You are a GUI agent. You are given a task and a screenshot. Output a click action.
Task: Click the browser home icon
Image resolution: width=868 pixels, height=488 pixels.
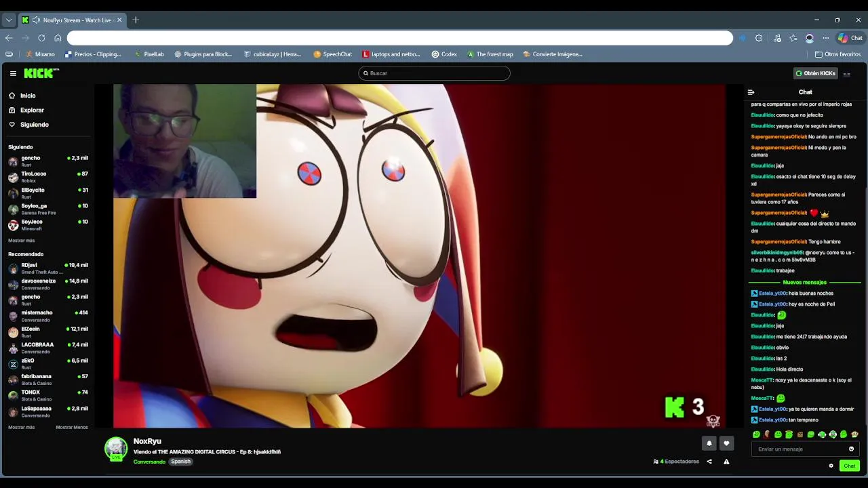click(x=58, y=38)
